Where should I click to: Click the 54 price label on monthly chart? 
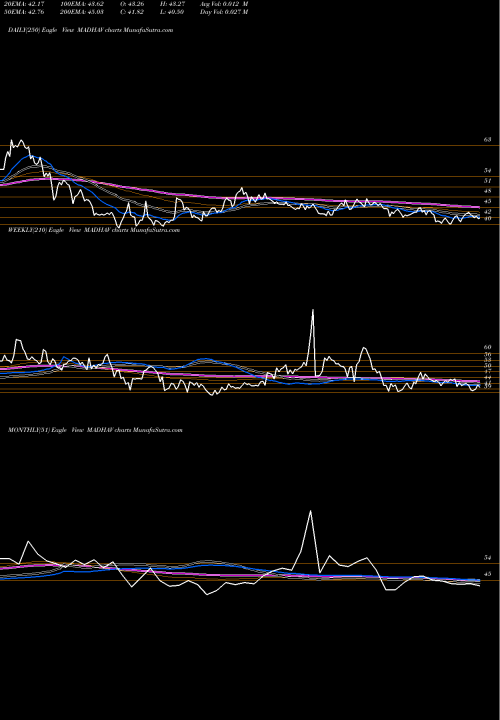pos(488,557)
